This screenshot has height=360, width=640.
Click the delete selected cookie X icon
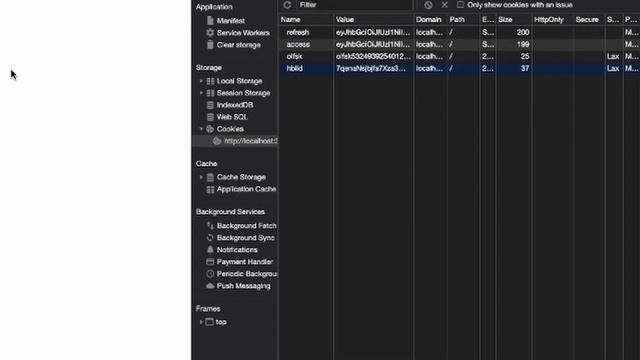click(444, 5)
